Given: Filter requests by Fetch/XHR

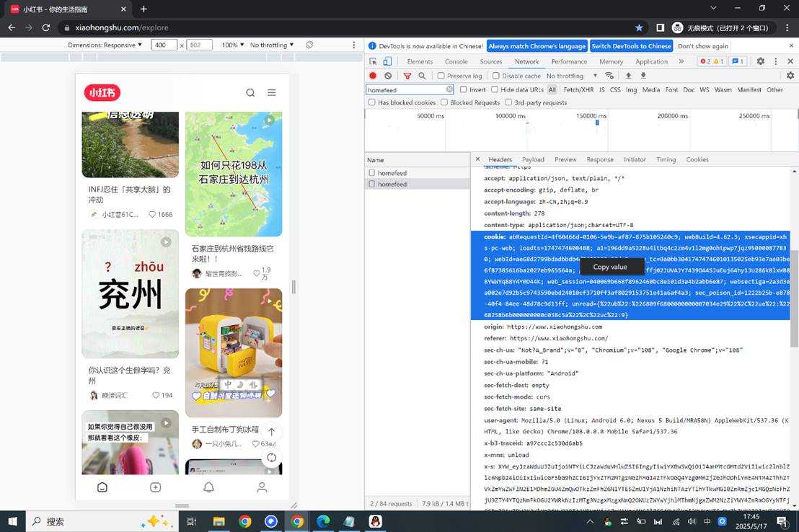Looking at the screenshot, I should point(578,89).
